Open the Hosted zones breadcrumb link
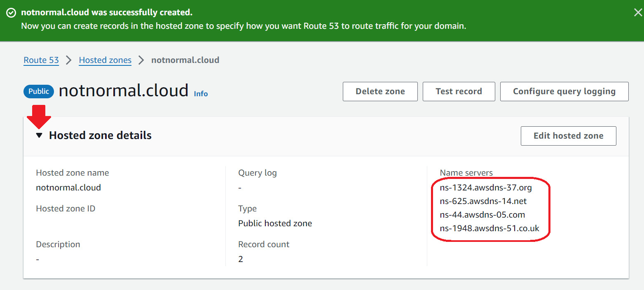The image size is (644, 290). (105, 60)
